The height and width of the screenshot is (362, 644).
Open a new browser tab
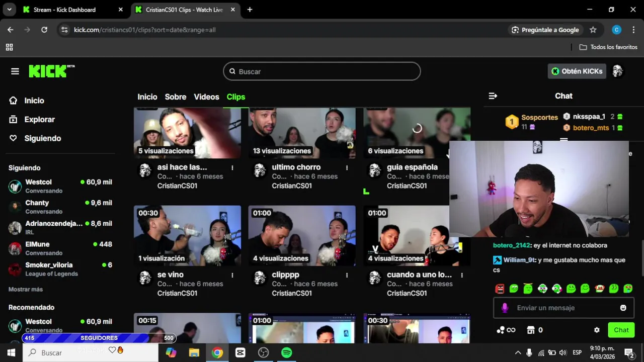pos(250,10)
